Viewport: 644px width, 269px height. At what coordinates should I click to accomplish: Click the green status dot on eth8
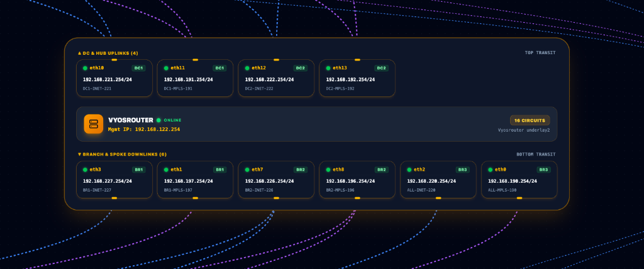(x=328, y=169)
